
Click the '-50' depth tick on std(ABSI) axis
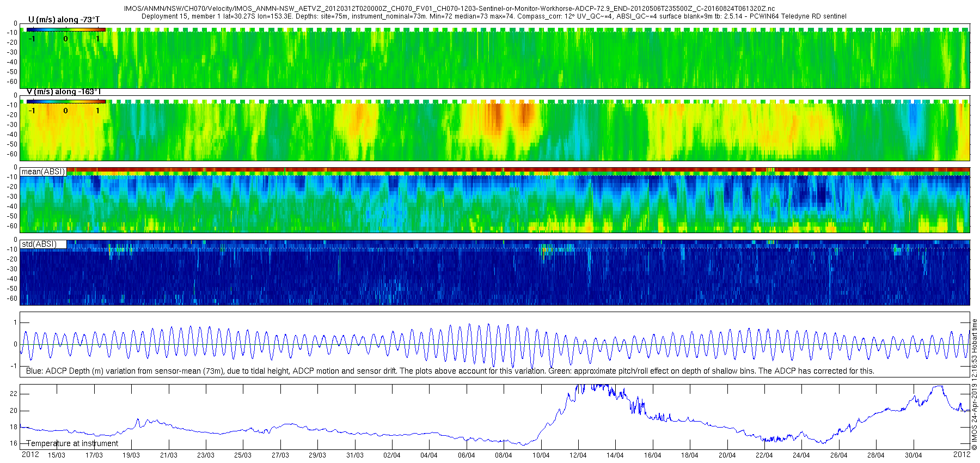click(11, 289)
